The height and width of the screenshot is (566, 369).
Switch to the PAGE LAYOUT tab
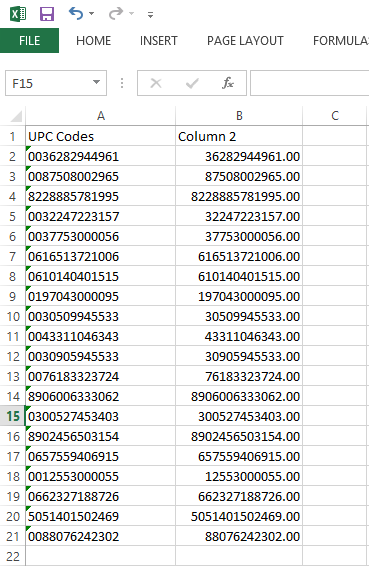click(x=245, y=40)
